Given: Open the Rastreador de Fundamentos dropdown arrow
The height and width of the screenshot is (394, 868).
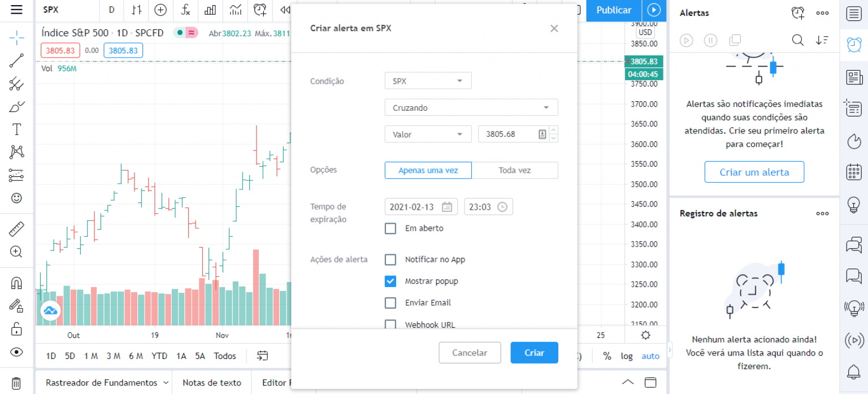Looking at the screenshot, I should pyautogui.click(x=167, y=383).
